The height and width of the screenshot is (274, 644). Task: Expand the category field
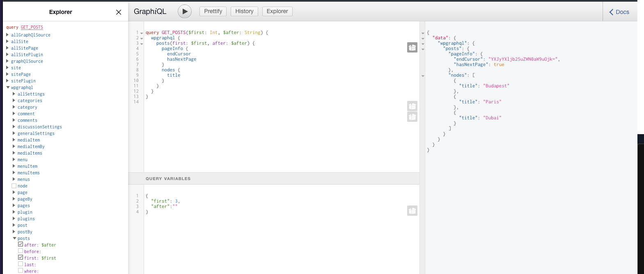(14, 107)
